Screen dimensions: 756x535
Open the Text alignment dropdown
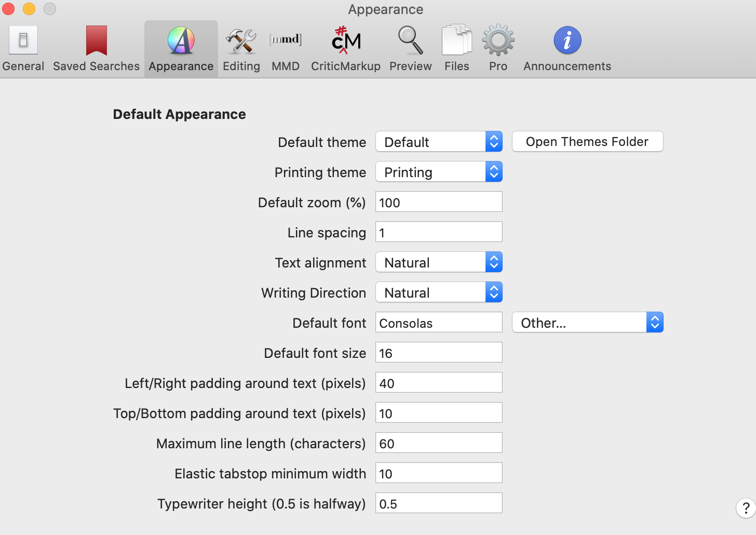[x=439, y=262]
